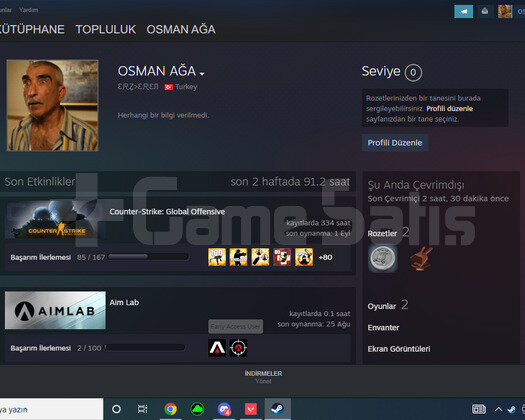This screenshot has width=525, height=420.
Task: Open the Rozetler link
Action: tap(382, 233)
